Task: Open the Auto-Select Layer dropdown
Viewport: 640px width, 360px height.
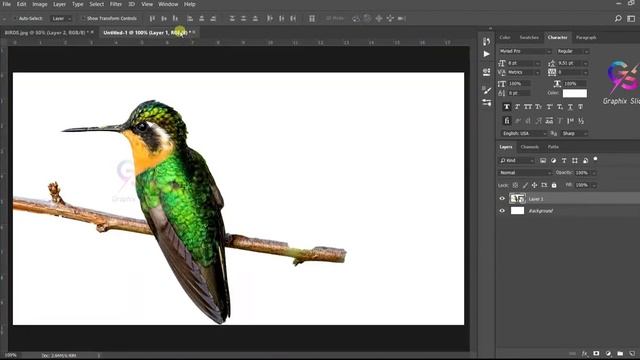Action: tap(61, 18)
